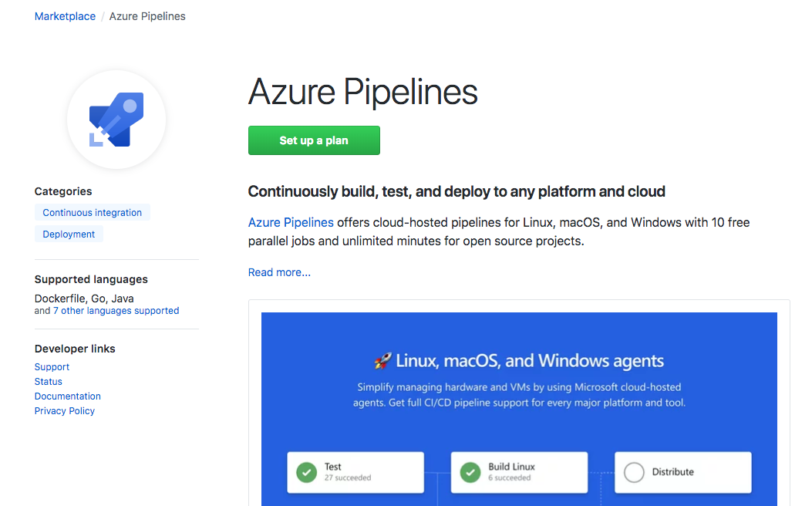Image resolution: width=812 pixels, height=506 pixels.
Task: Expand the description with Read more
Action: [x=279, y=272]
